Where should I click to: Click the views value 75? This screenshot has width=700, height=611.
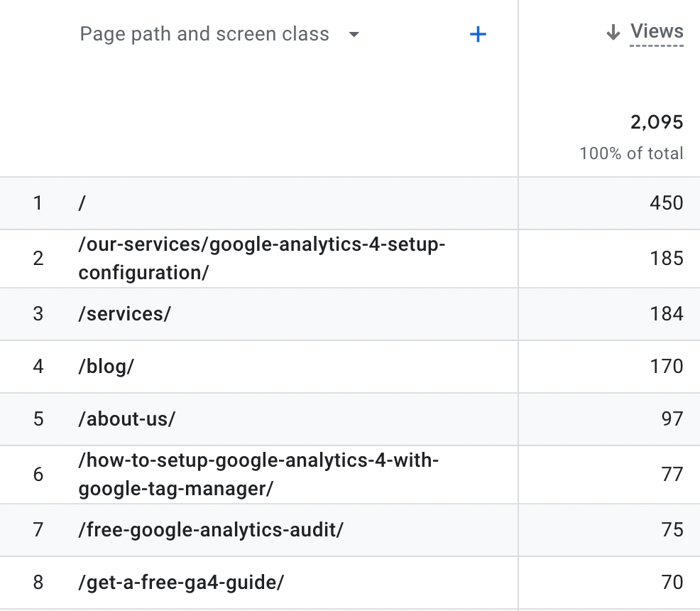point(672,530)
